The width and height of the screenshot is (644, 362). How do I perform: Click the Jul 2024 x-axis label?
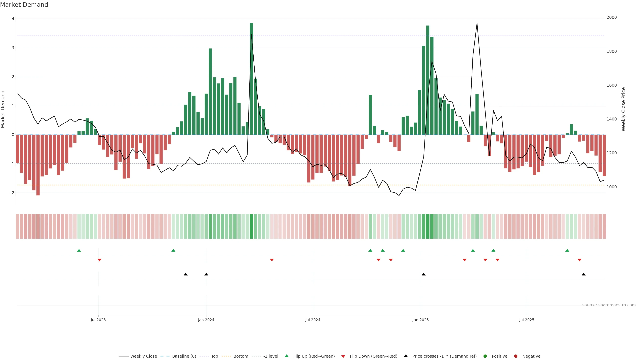312,320
